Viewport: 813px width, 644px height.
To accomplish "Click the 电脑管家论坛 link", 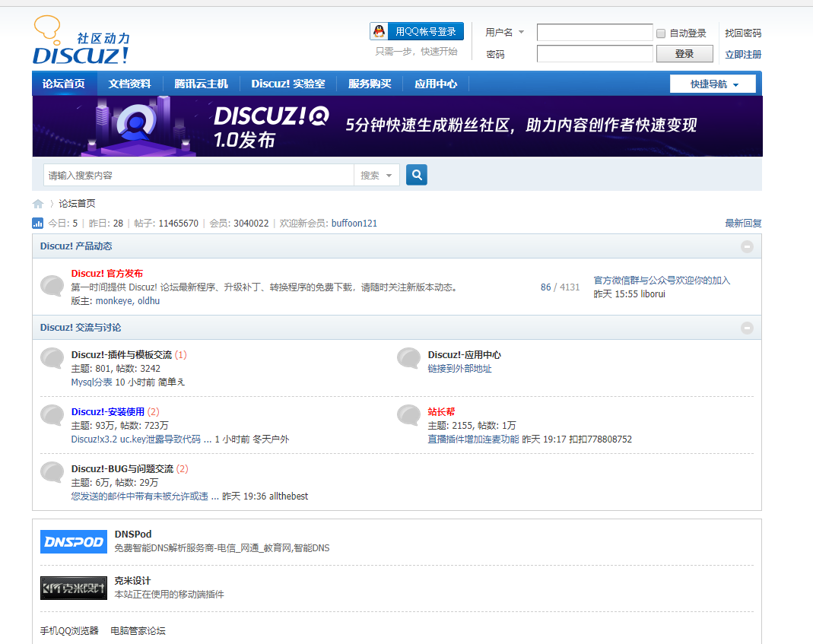I will (138, 631).
